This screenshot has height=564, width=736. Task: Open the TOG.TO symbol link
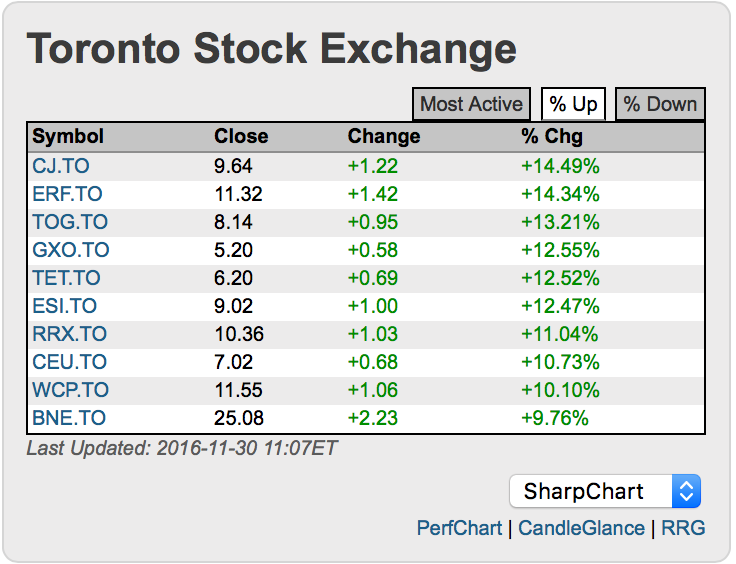click(70, 222)
